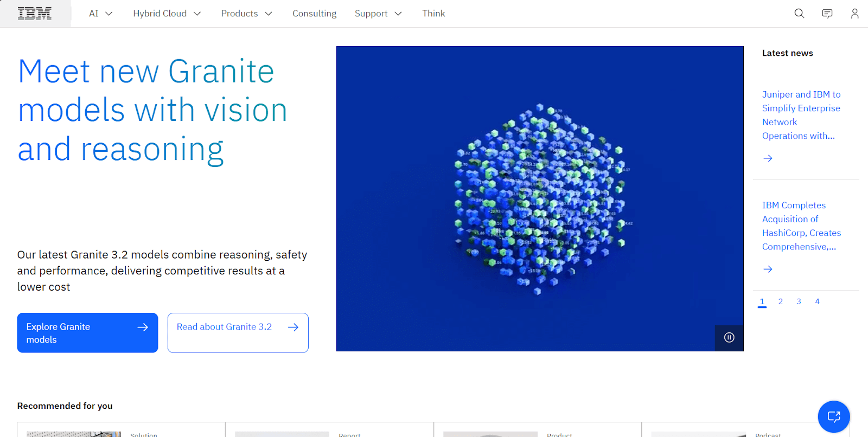Click the IBM logo
Image resolution: width=868 pixels, height=437 pixels.
pos(35,14)
